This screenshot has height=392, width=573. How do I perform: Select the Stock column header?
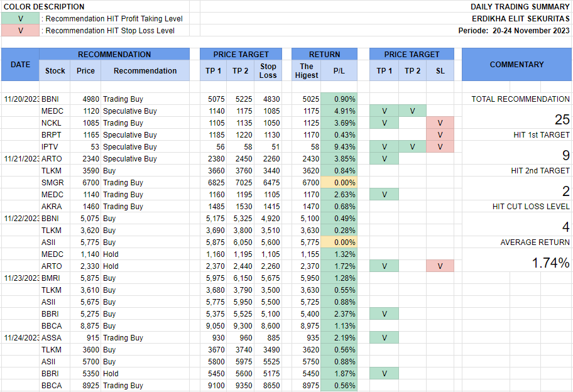(x=55, y=71)
